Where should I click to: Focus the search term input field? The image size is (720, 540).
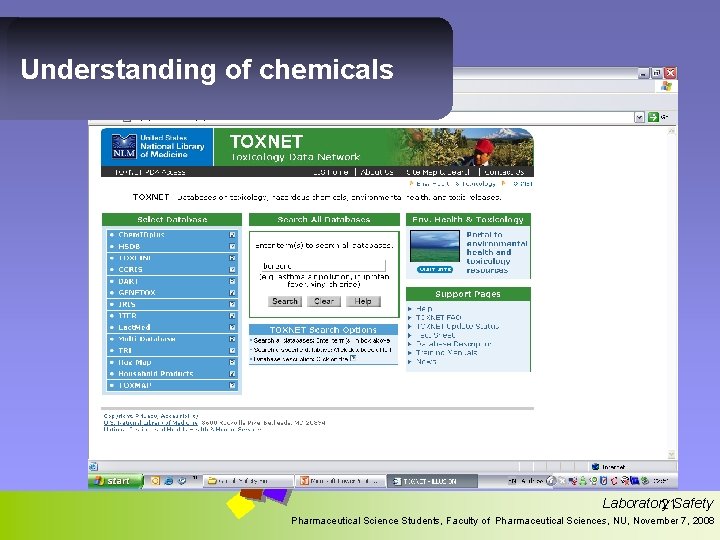coord(323,266)
